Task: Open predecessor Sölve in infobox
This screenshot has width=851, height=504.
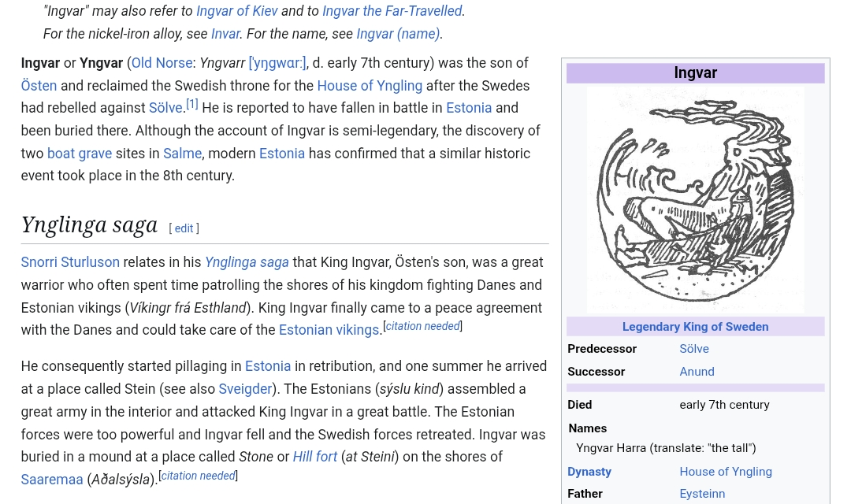Action: 693,349
